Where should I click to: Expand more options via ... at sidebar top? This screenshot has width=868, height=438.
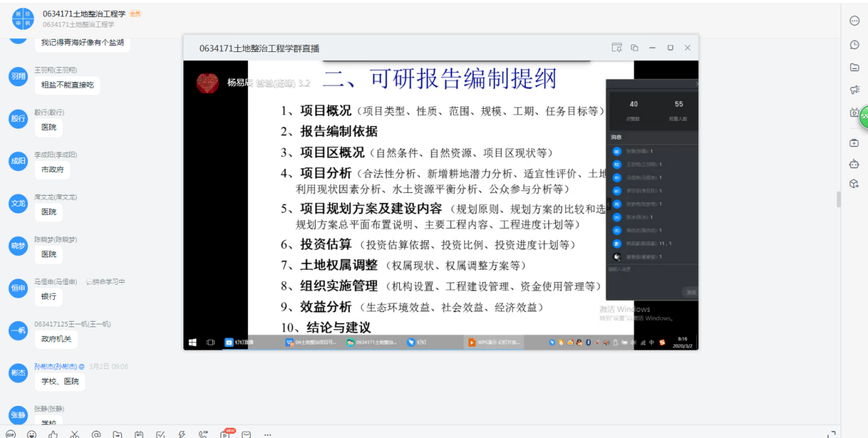click(x=854, y=21)
